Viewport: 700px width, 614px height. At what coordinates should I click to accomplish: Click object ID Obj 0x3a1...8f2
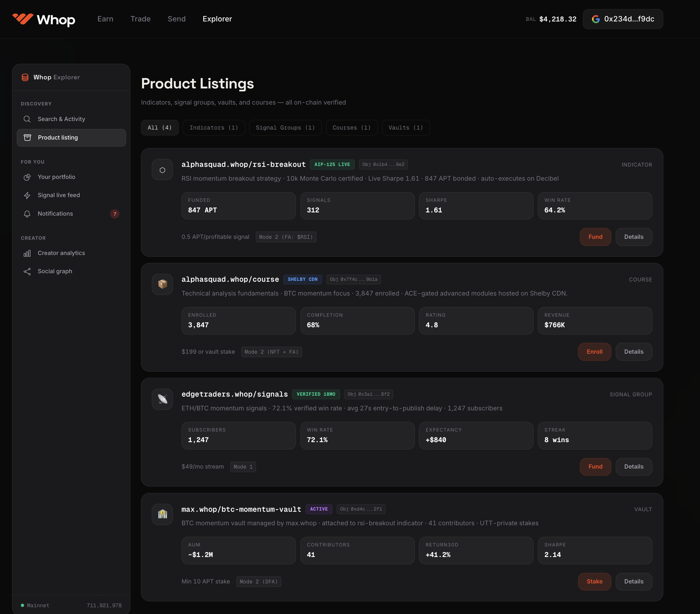point(368,394)
